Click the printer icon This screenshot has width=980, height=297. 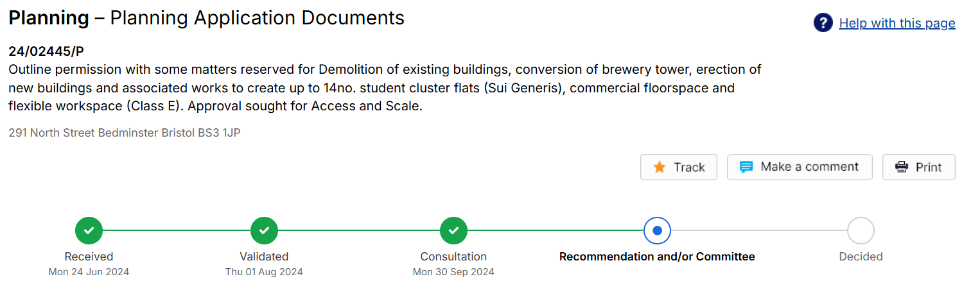coord(902,167)
